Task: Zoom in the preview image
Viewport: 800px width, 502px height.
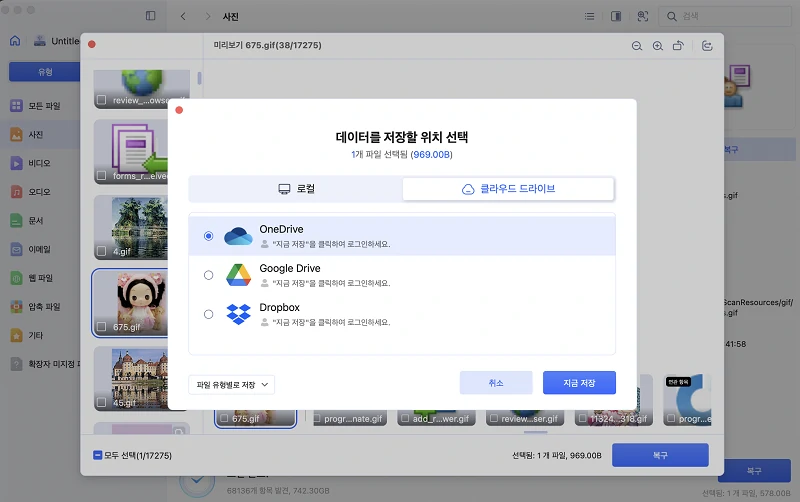Action: pos(658,46)
